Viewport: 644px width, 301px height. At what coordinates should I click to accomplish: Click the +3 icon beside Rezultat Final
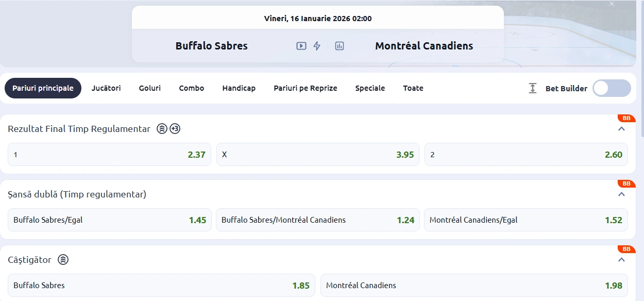point(175,128)
